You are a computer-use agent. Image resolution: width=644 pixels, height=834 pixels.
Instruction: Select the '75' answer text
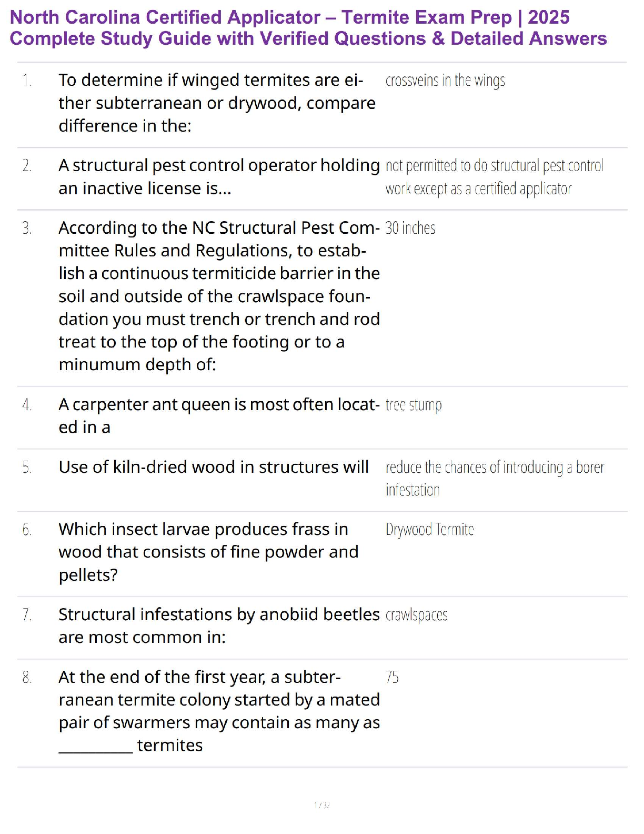(392, 677)
